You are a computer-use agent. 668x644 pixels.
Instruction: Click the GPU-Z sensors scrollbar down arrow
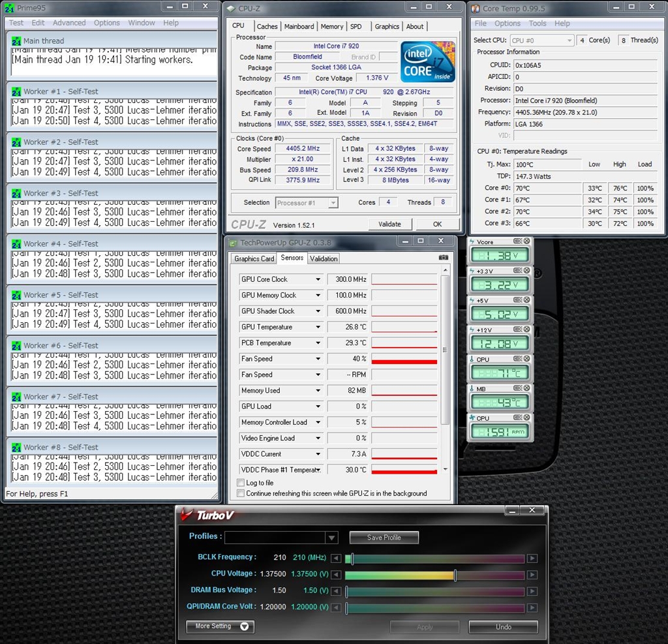tap(446, 469)
